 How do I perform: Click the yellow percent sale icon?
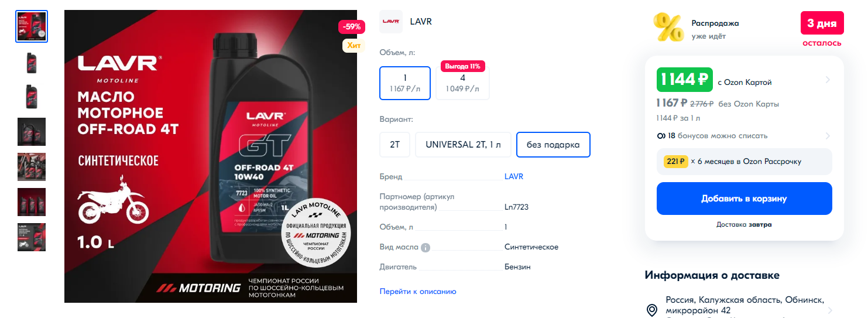click(x=668, y=28)
